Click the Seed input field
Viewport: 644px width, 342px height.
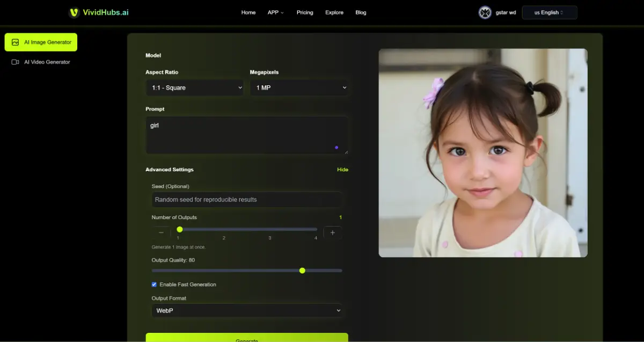pos(247,200)
